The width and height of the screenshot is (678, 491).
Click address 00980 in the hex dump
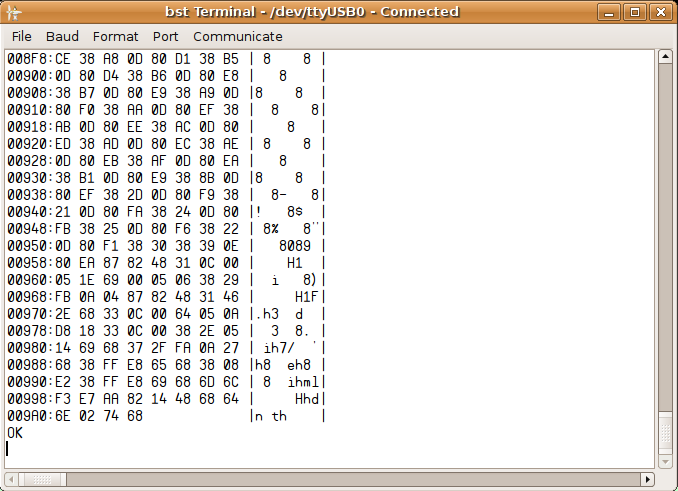click(x=29, y=348)
